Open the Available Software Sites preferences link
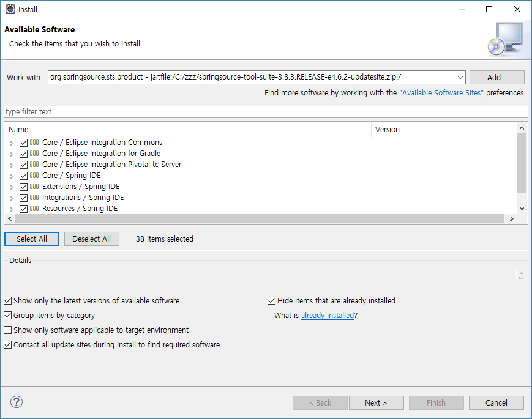The height and width of the screenshot is (419, 532). coord(441,93)
